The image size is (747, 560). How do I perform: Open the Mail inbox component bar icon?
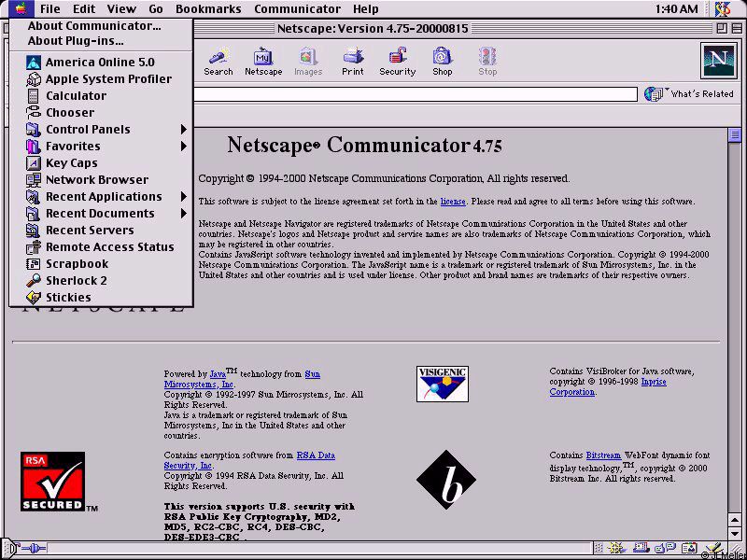pos(641,548)
